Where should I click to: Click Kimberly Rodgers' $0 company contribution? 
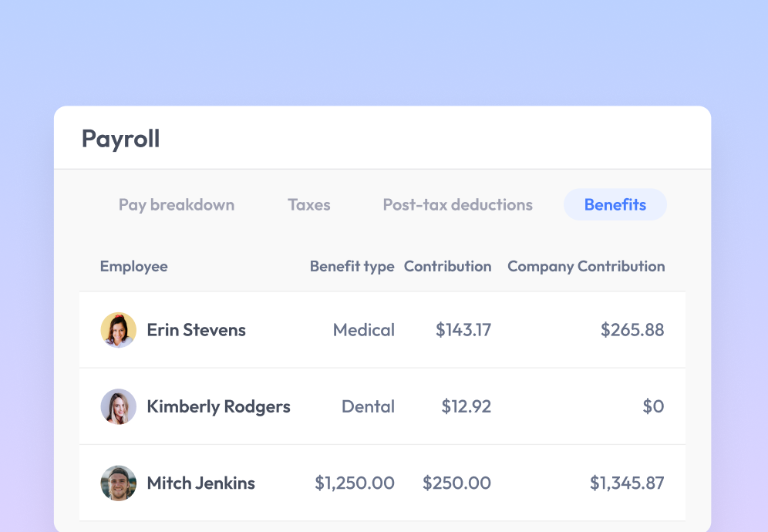pos(653,406)
